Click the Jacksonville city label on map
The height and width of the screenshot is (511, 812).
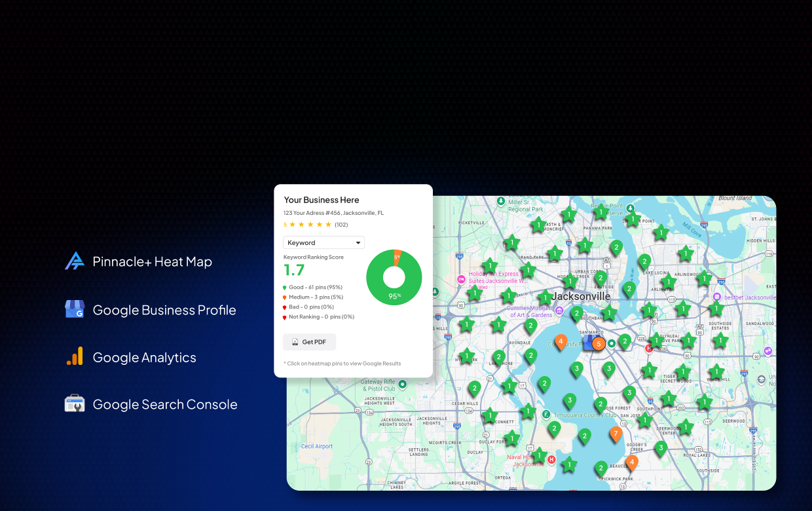[x=581, y=296]
